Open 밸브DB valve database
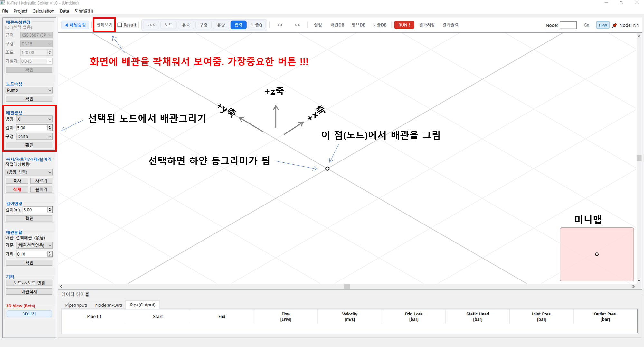The height and width of the screenshot is (347, 644). [358, 25]
